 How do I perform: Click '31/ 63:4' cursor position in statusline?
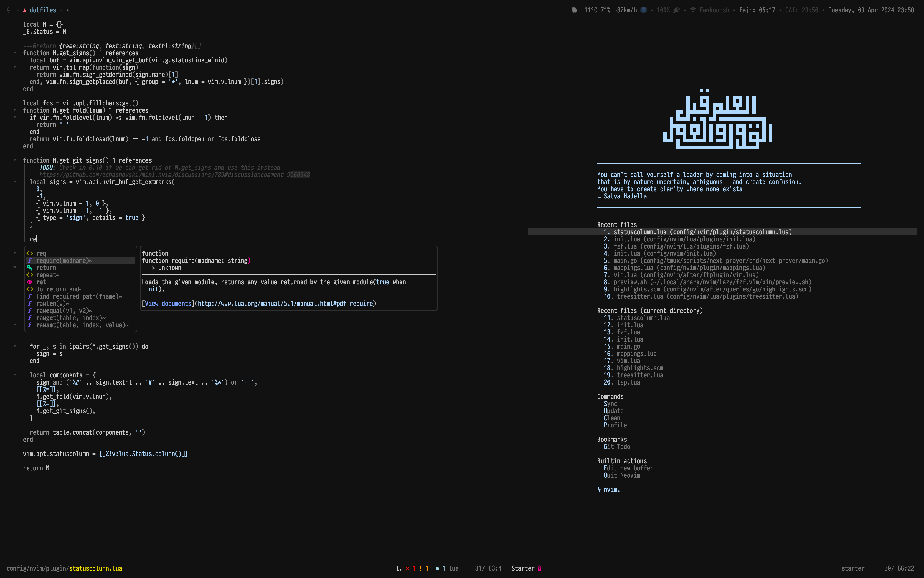[x=488, y=568]
